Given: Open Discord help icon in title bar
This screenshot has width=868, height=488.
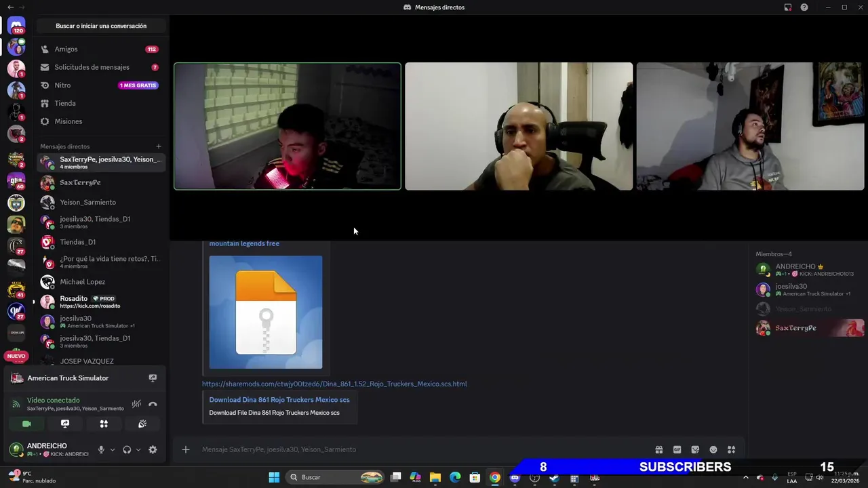Looking at the screenshot, I should click(804, 7).
